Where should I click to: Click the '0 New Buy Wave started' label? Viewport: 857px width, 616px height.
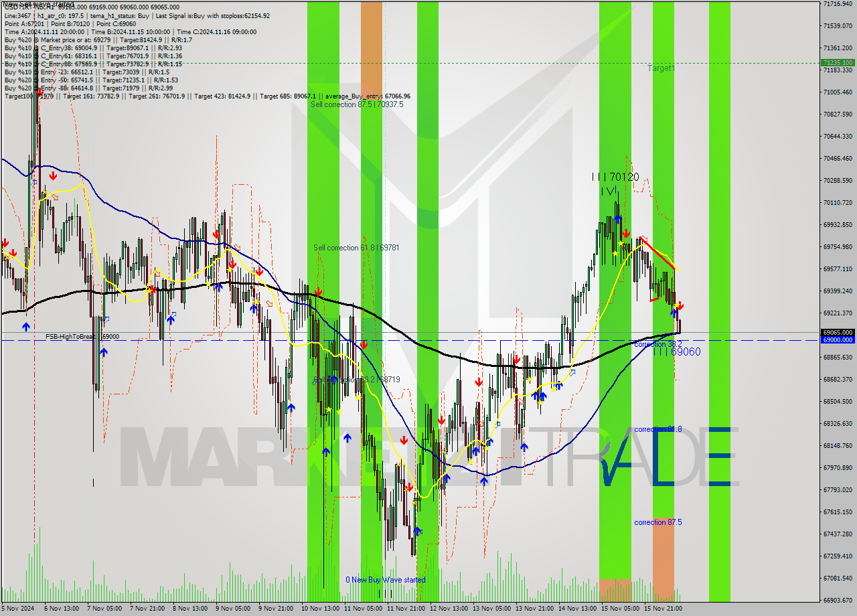click(x=385, y=580)
